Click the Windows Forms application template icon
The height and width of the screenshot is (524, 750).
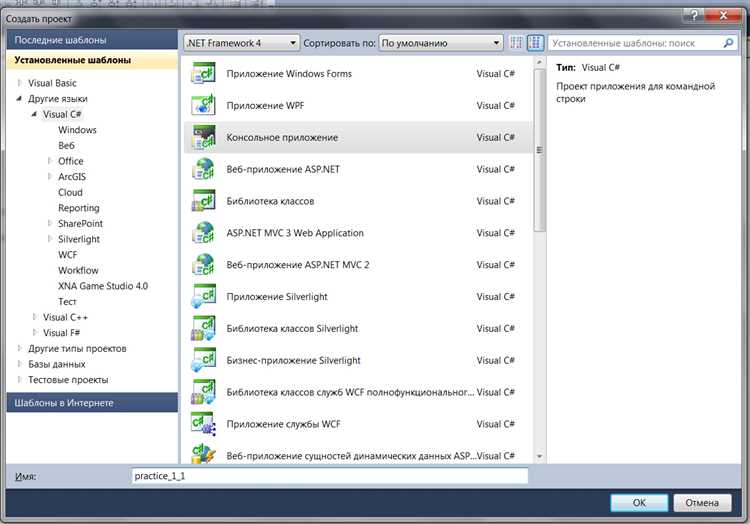tap(203, 73)
